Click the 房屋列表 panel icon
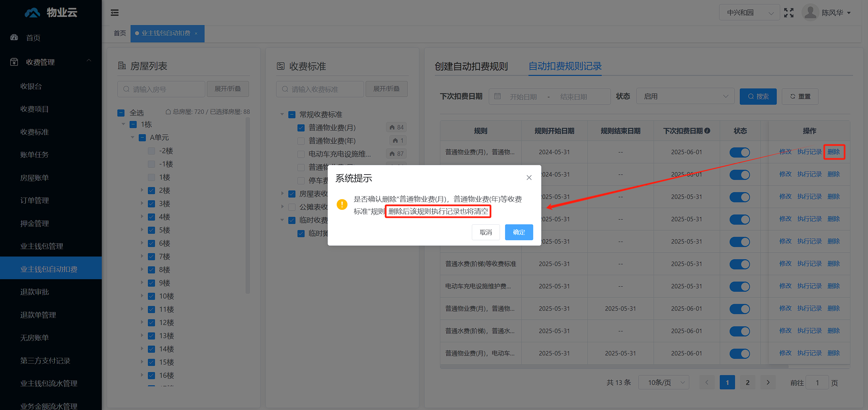 pos(122,66)
